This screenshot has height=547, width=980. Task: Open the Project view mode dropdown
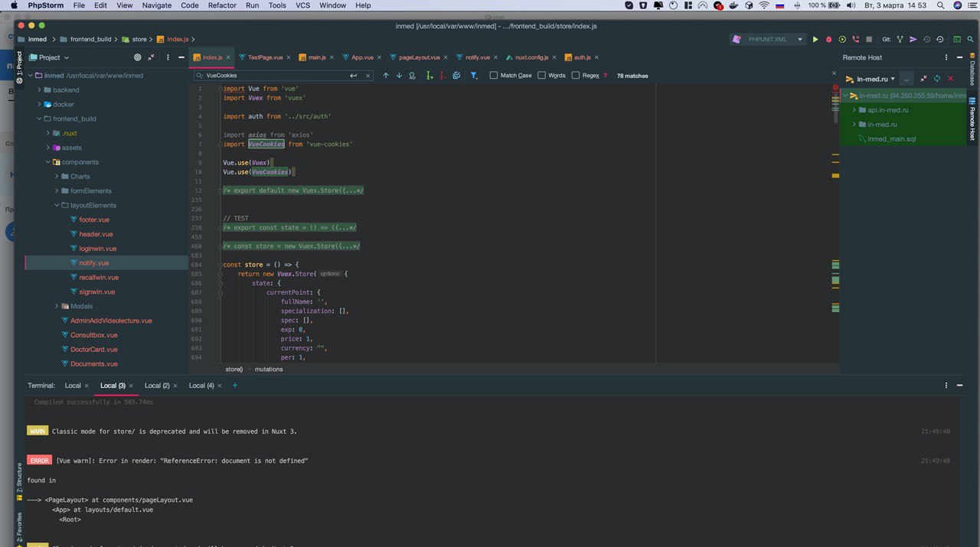tap(49, 57)
